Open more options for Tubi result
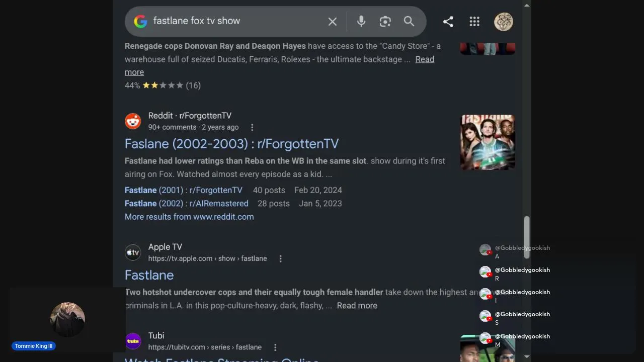 pyautogui.click(x=275, y=347)
